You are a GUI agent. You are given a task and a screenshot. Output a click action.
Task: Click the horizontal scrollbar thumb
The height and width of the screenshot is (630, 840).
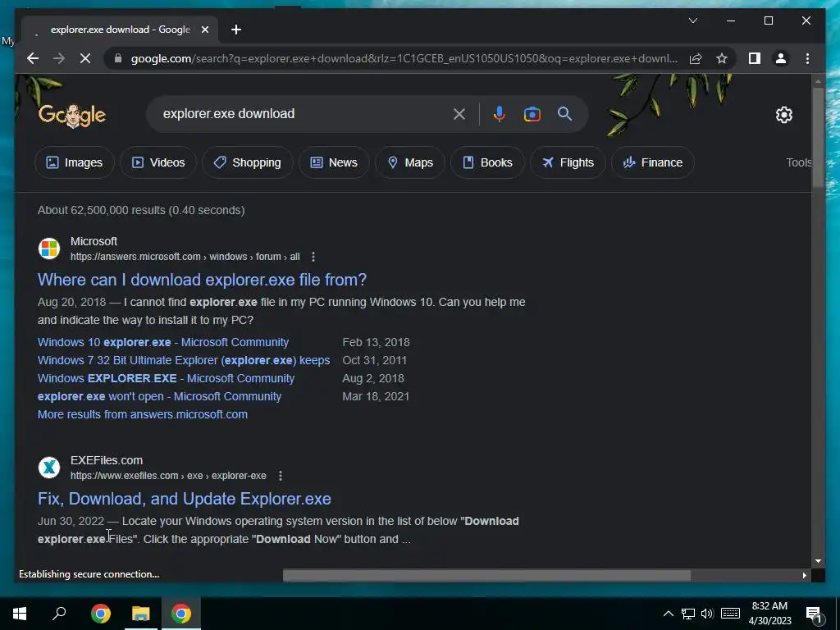click(x=486, y=575)
